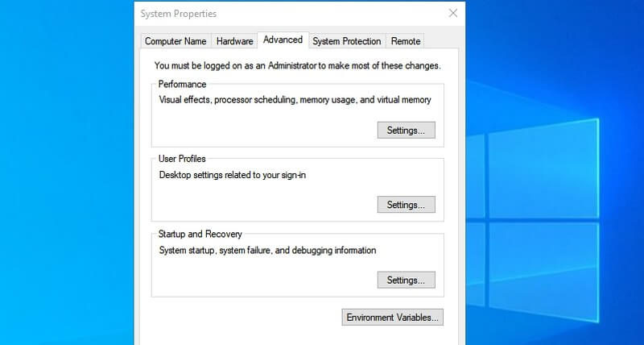
Task: Click 'Desktop settings related to your sign-in' text
Action: (233, 175)
